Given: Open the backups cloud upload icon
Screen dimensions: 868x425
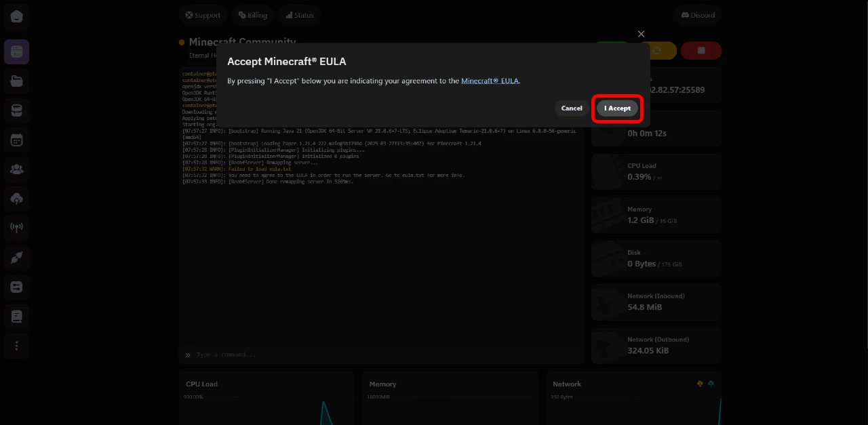Looking at the screenshot, I should (x=16, y=199).
